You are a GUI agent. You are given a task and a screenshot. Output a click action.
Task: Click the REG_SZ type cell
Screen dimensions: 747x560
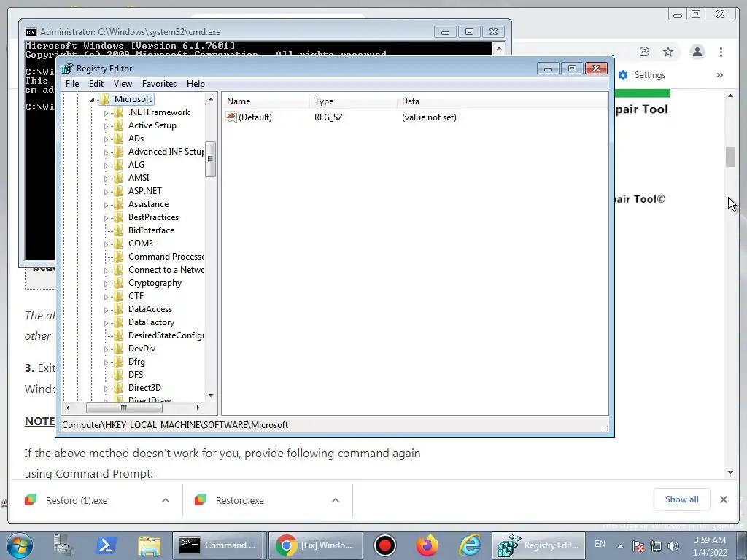pos(328,117)
